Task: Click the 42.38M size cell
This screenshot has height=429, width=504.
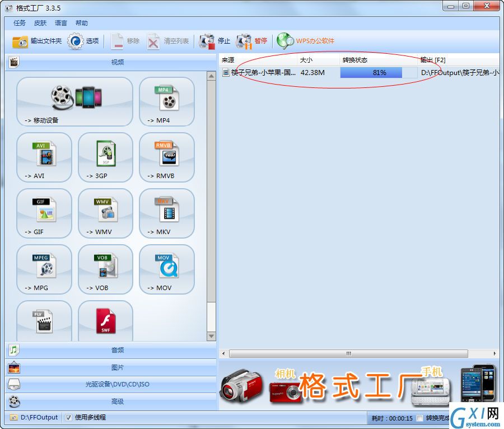Action: tap(312, 73)
